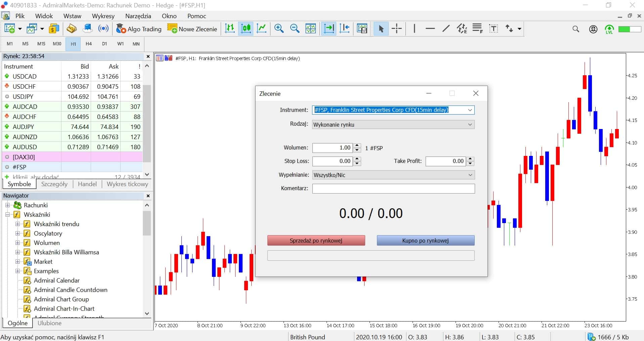Screen dimensions: 644x341
Task: Toggle chart auto-scroll to end
Action: (329, 29)
